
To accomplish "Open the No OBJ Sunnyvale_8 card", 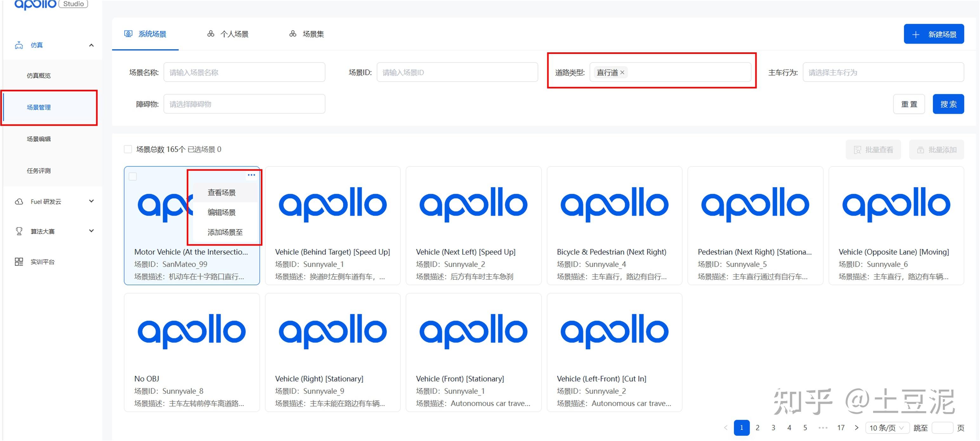I will pos(192,352).
